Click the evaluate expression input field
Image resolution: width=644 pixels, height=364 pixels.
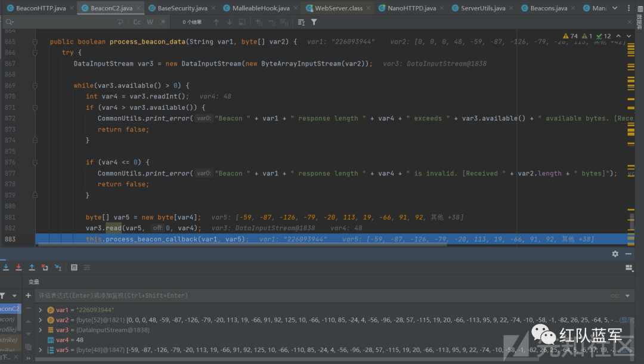click(x=320, y=295)
